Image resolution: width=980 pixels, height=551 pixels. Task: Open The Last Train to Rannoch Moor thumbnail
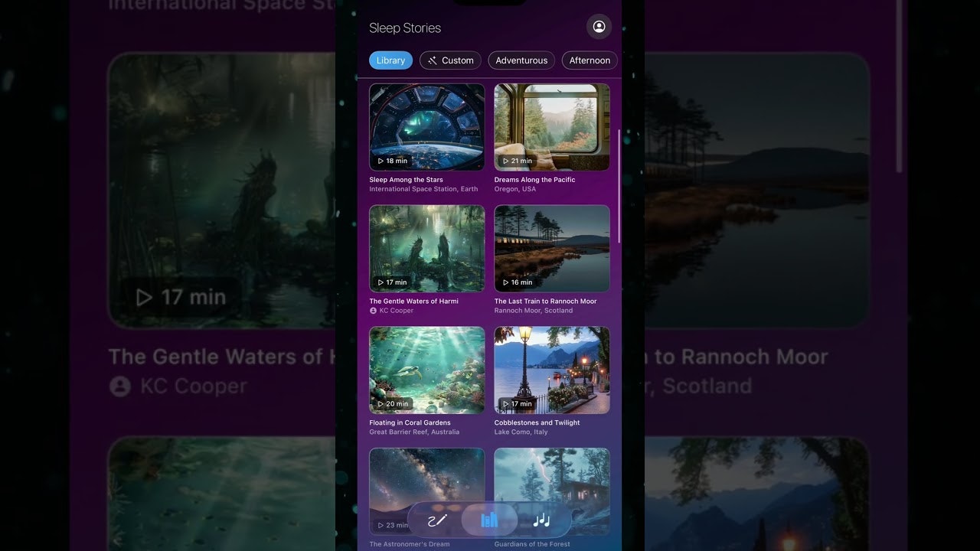point(552,249)
